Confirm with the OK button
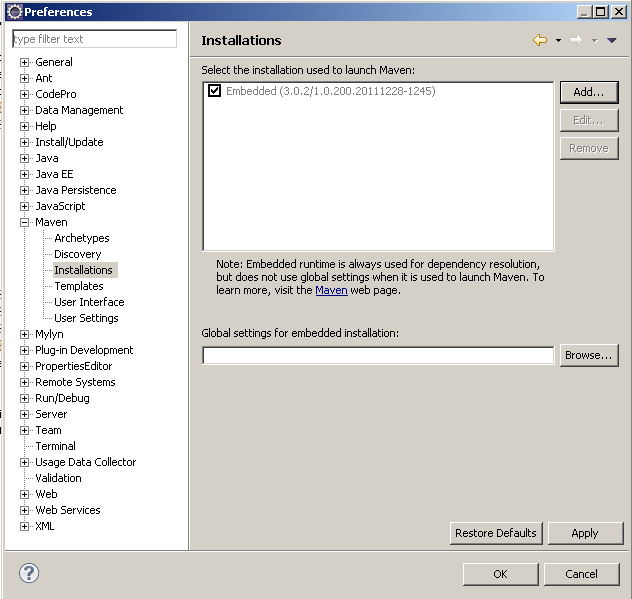 501,574
